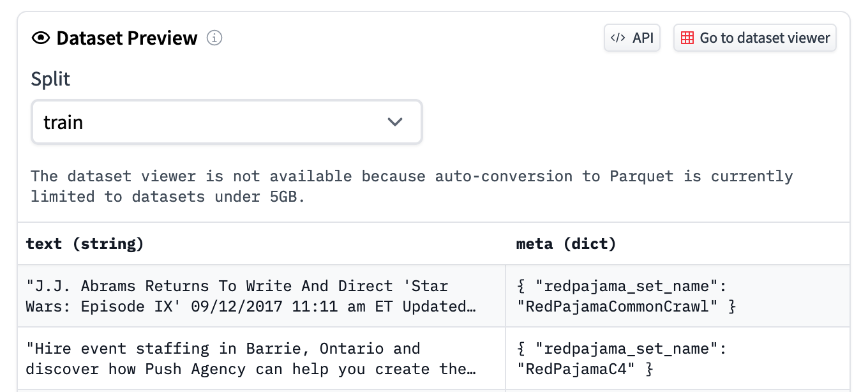This screenshot has width=868, height=392.
Task: Click the API button
Action: click(632, 38)
